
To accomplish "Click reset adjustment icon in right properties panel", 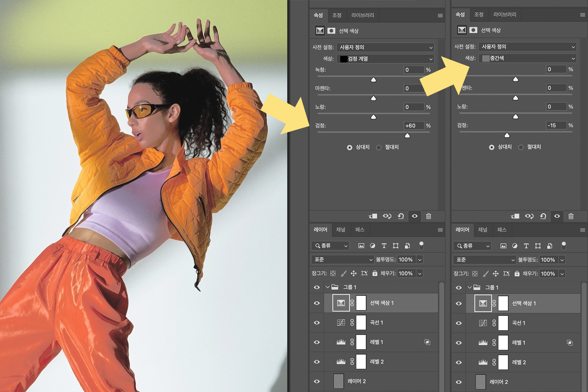I will pos(543,216).
